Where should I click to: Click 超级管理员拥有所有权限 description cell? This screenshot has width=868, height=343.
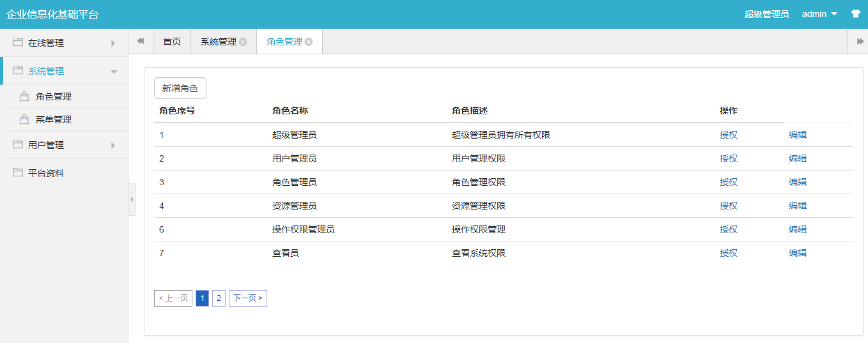[501, 135]
